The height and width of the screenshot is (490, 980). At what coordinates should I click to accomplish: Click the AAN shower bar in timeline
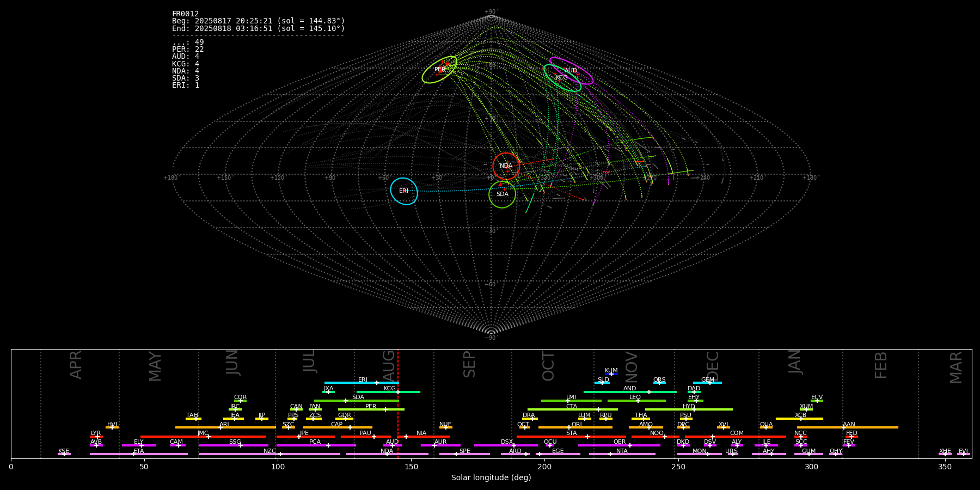pos(848,427)
